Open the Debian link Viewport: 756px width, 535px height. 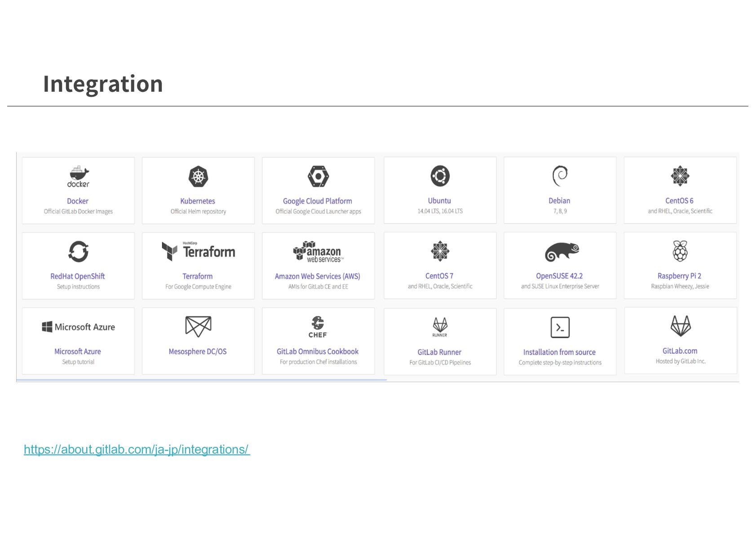coord(559,201)
